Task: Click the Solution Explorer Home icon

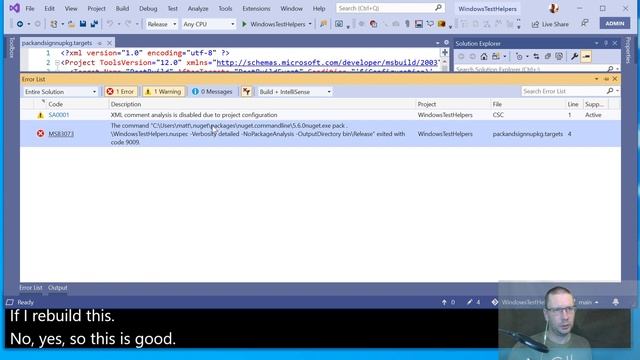Action: (484, 56)
